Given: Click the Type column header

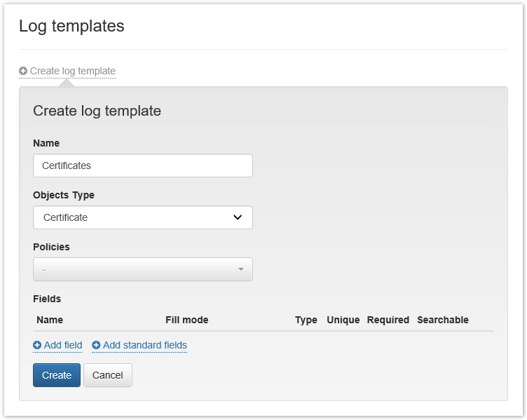Looking at the screenshot, I should coord(306,320).
